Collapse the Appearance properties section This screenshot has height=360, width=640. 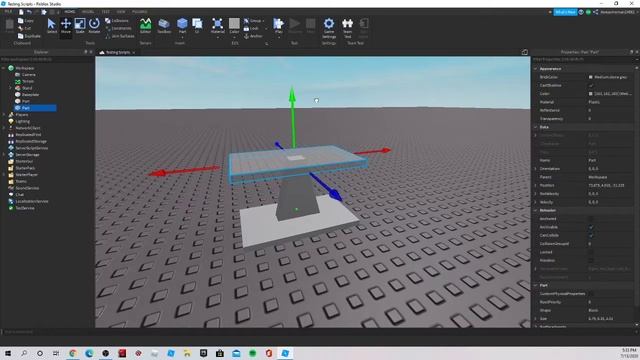536,69
